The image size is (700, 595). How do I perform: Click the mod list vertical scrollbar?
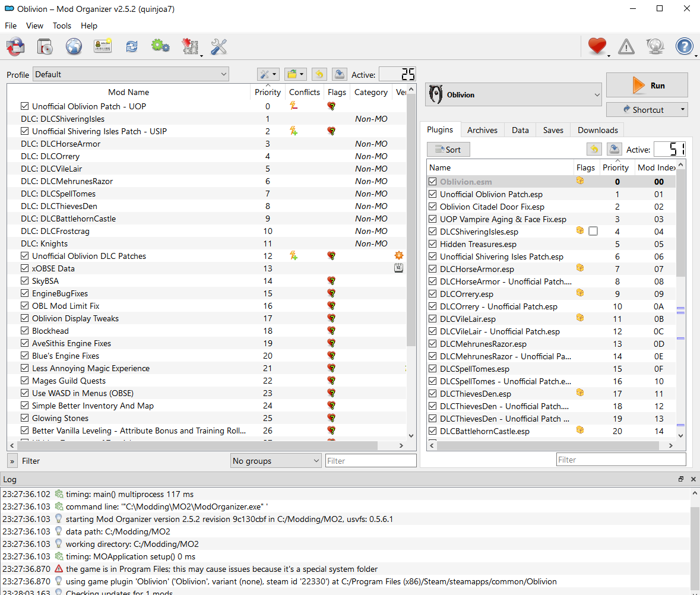click(411, 221)
